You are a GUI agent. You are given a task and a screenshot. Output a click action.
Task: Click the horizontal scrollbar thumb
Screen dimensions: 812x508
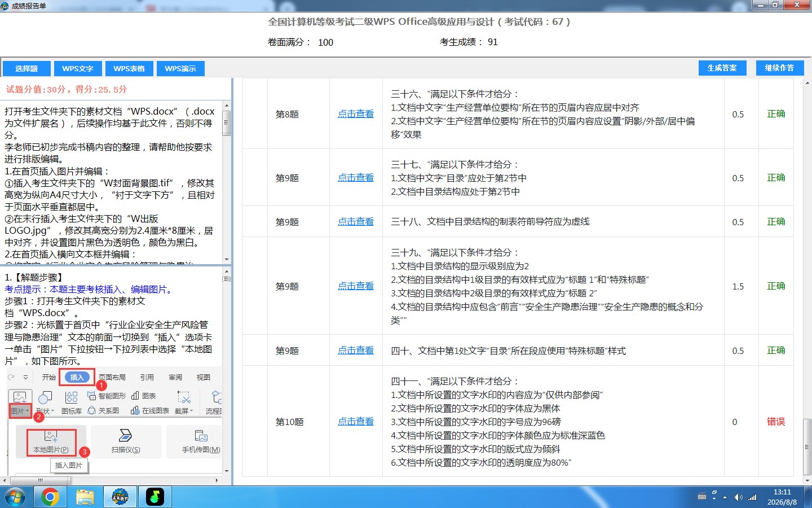coord(41,480)
